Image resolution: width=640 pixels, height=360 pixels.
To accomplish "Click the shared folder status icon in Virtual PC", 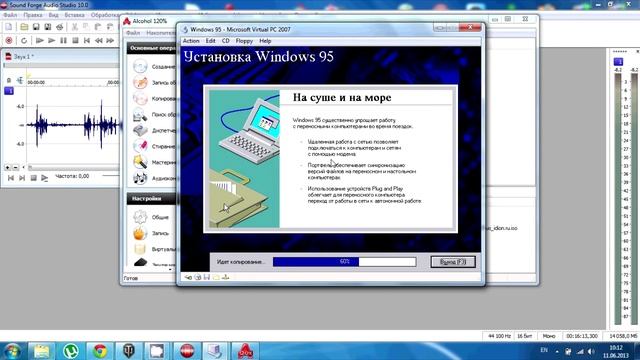I will [x=216, y=277].
